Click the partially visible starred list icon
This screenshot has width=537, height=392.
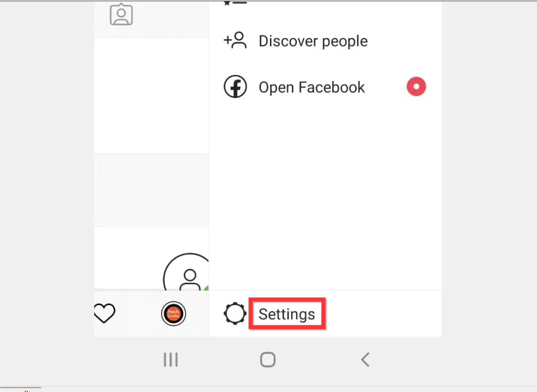(x=235, y=3)
